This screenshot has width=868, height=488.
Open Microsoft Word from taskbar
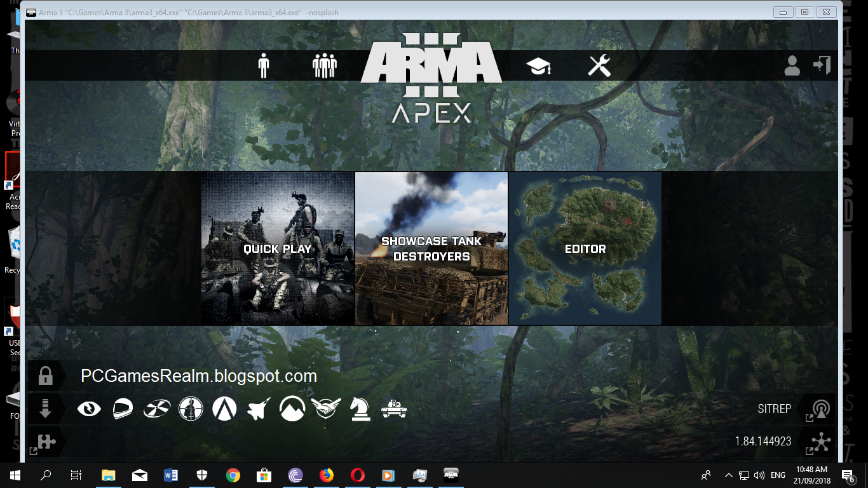[x=171, y=475]
